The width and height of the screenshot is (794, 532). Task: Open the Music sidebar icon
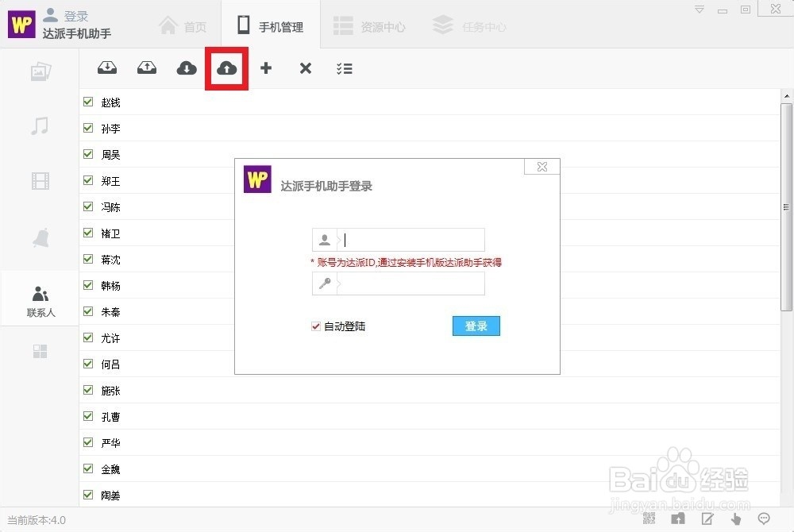40,125
